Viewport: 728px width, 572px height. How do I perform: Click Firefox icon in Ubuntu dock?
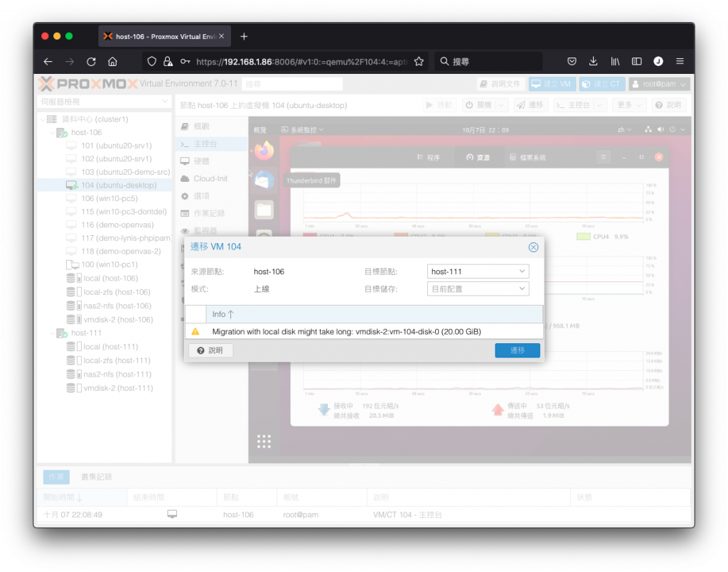(x=264, y=151)
